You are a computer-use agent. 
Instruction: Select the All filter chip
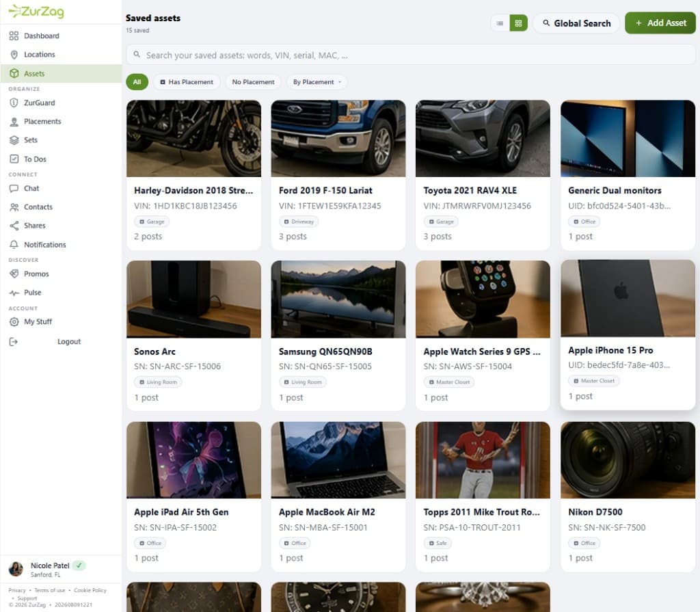click(x=137, y=82)
